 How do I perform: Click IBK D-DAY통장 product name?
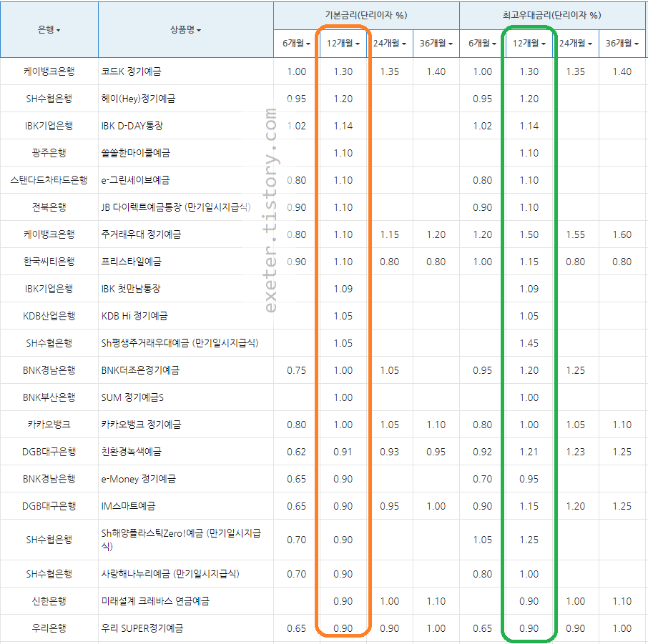pos(132,126)
